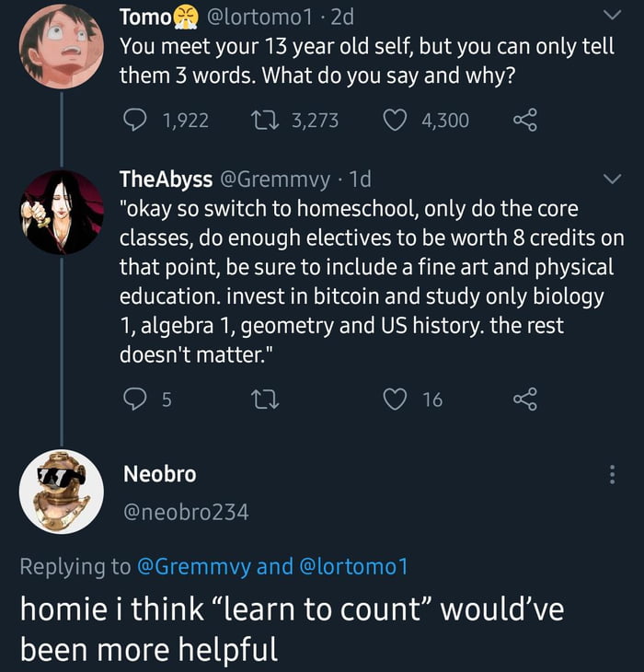Click the @neobro234 handle
The image size is (644, 672).
pyautogui.click(x=186, y=512)
